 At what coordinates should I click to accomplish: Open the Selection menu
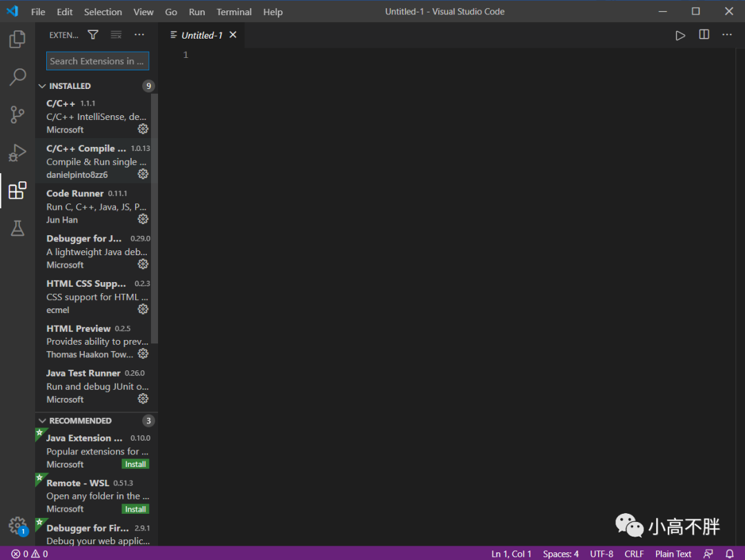pyautogui.click(x=103, y=12)
